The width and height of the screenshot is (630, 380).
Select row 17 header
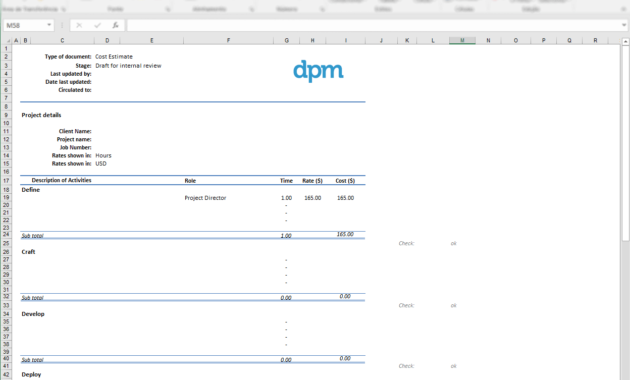6,180
